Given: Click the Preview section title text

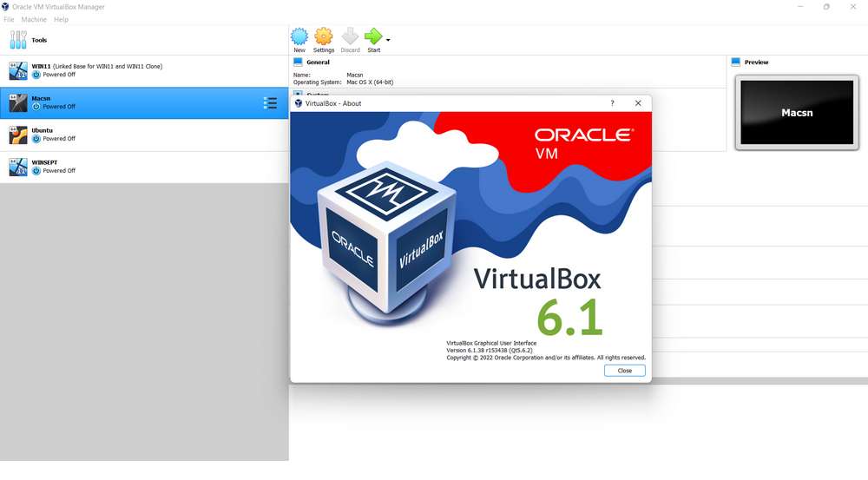Looking at the screenshot, I should click(x=756, y=62).
